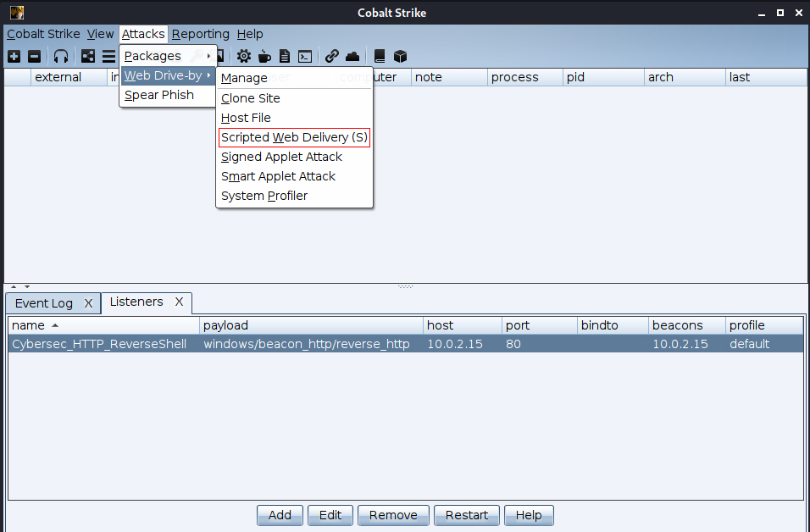810x532 pixels.
Task: Open the Event Log tab
Action: pos(44,303)
